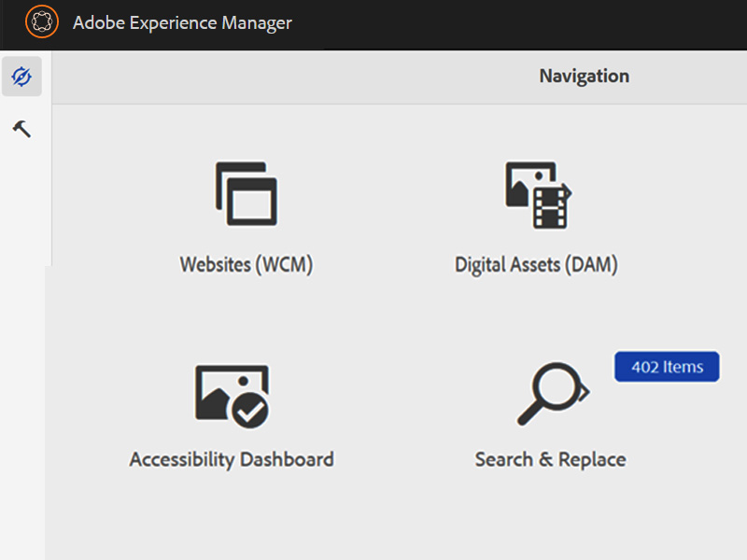The width and height of the screenshot is (747, 560).
Task: Open the Websites (WCM) window icon
Action: tap(247, 194)
